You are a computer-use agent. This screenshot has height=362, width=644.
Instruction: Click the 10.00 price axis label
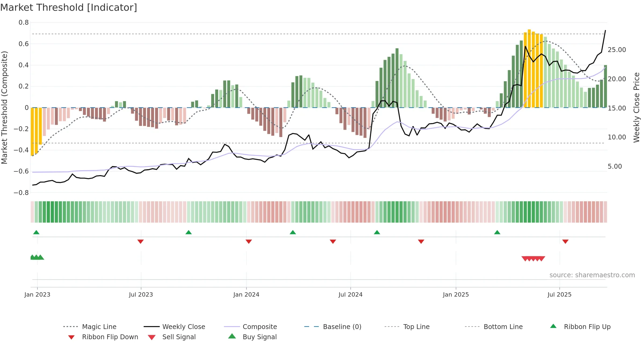pyautogui.click(x=617, y=137)
